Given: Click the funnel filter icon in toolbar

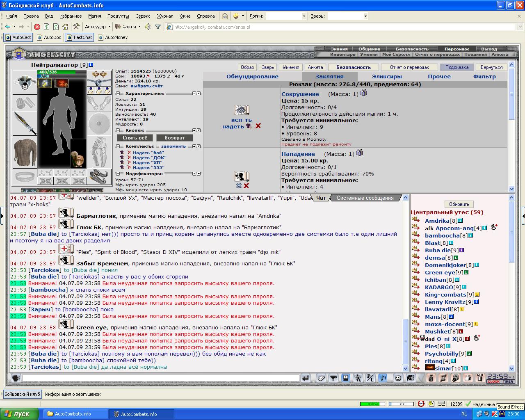Looking at the screenshot, I should click(x=158, y=27).
